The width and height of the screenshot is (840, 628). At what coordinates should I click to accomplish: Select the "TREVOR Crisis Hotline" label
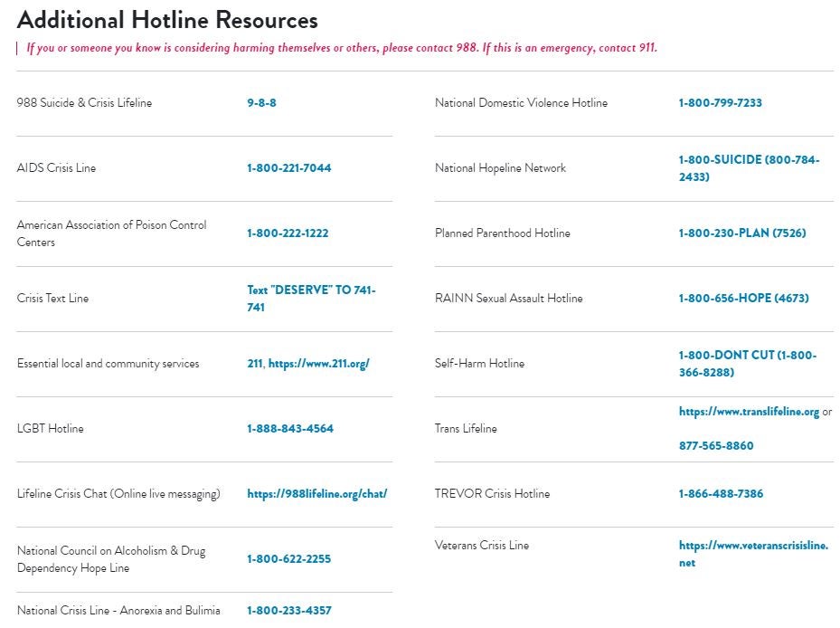tap(492, 494)
